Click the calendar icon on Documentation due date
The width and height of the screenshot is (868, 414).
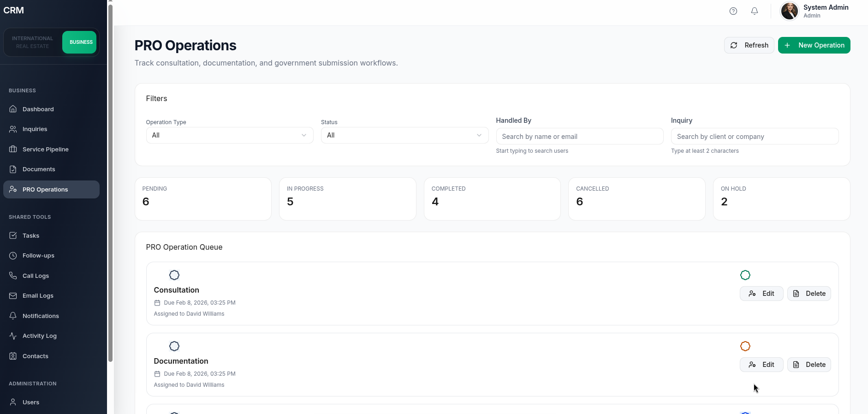coord(157,374)
